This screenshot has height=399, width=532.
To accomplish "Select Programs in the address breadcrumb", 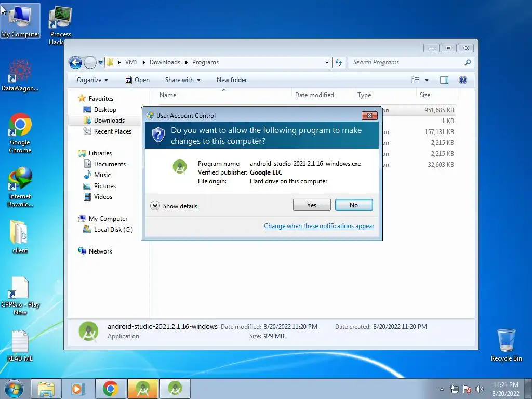I will pos(205,62).
